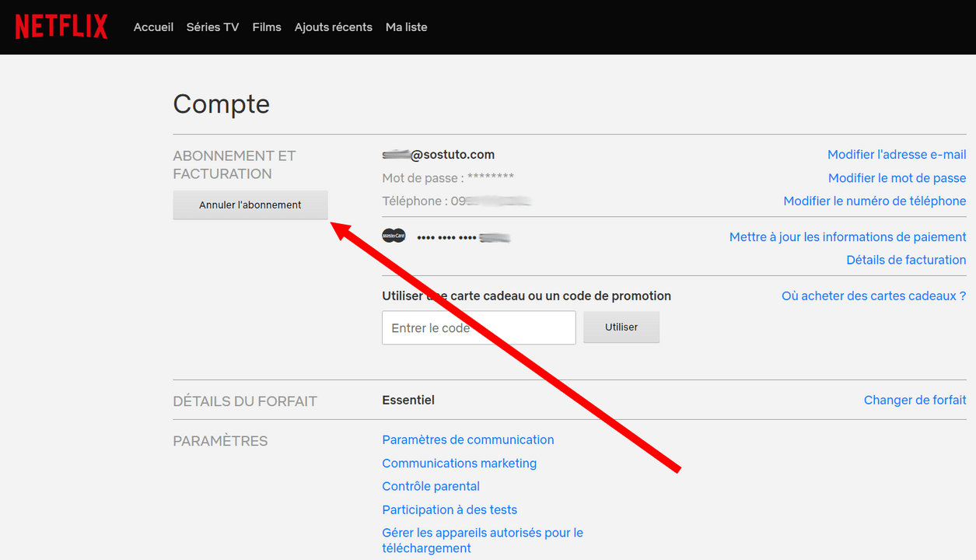Click the Annuler l'abonnement button
Screen dimensions: 976x560
[250, 205]
